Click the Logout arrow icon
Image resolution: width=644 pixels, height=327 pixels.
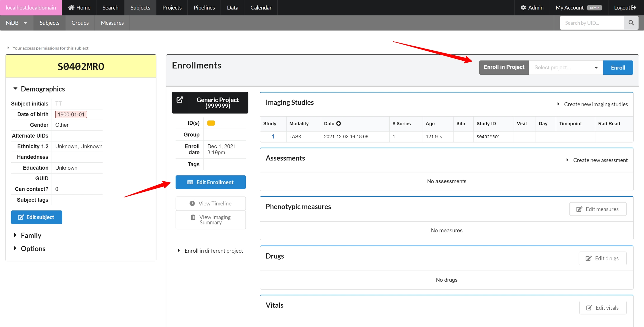click(633, 8)
